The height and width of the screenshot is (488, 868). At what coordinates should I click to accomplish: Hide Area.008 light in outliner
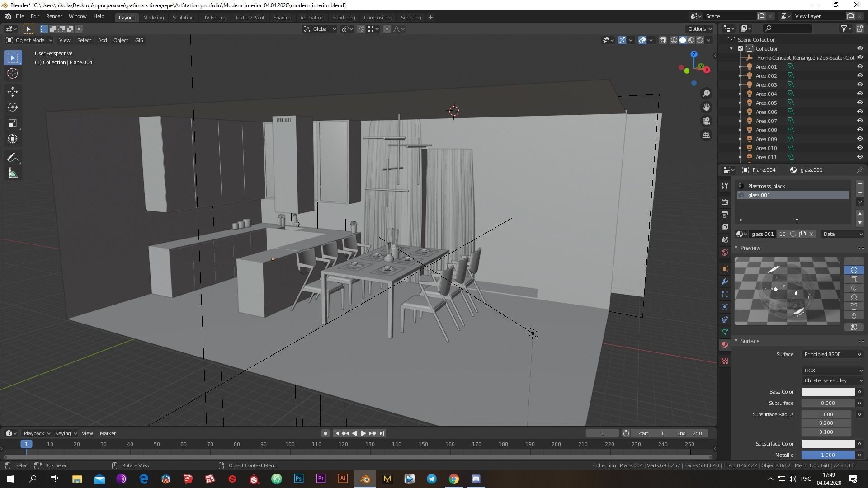pyautogui.click(x=860, y=130)
